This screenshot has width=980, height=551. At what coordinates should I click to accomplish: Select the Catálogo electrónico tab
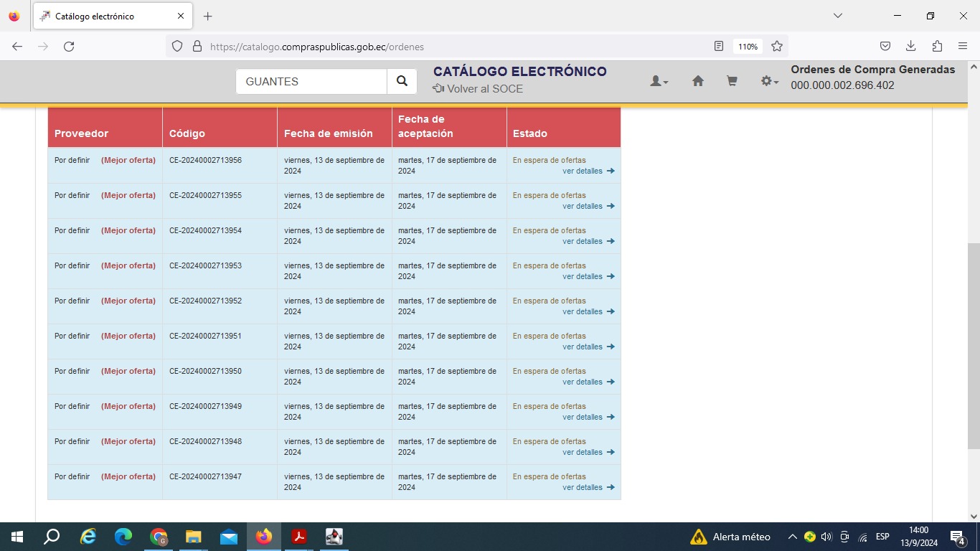pyautogui.click(x=104, y=16)
